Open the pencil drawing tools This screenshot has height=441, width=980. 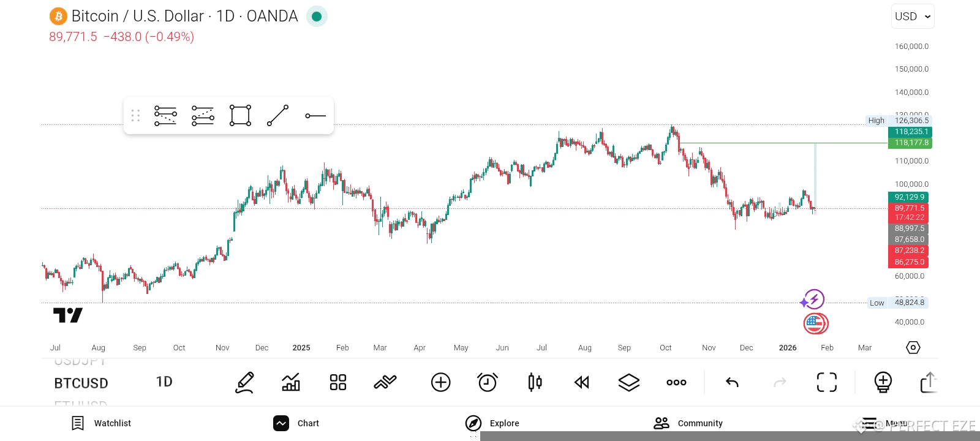244,382
